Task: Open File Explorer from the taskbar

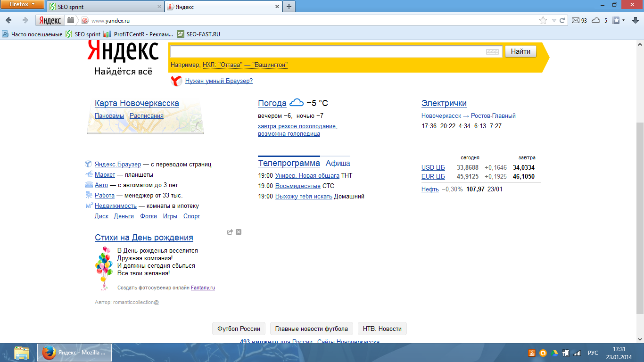Action: point(21,353)
